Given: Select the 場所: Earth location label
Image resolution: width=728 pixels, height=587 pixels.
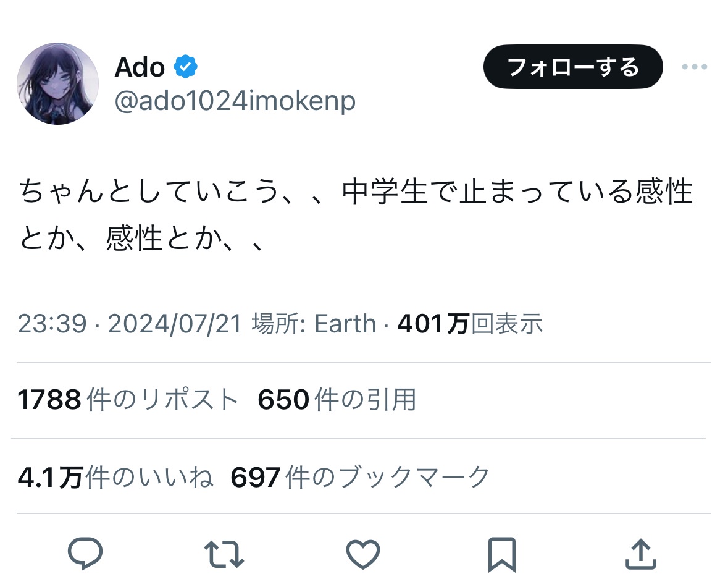Looking at the screenshot, I should pyautogui.click(x=314, y=324).
